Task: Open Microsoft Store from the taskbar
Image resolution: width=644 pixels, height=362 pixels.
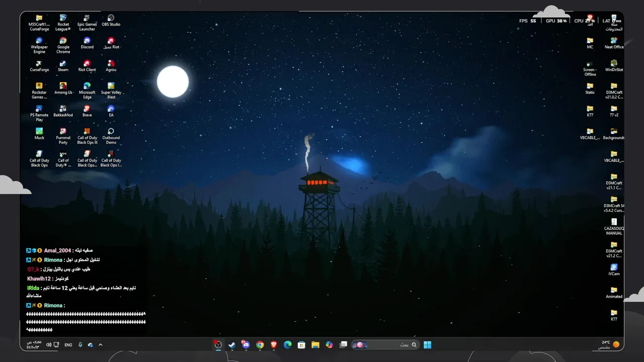Action: [x=301, y=344]
